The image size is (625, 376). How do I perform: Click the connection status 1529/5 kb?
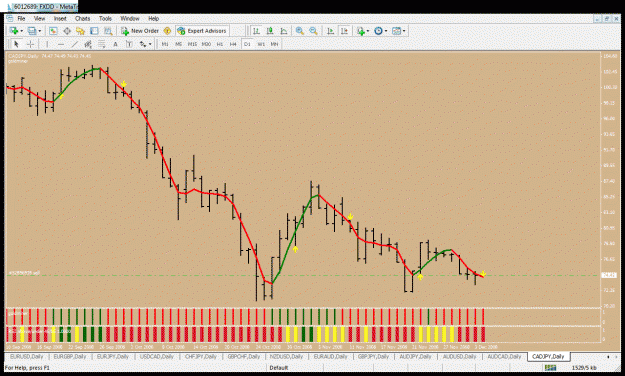pos(584,368)
